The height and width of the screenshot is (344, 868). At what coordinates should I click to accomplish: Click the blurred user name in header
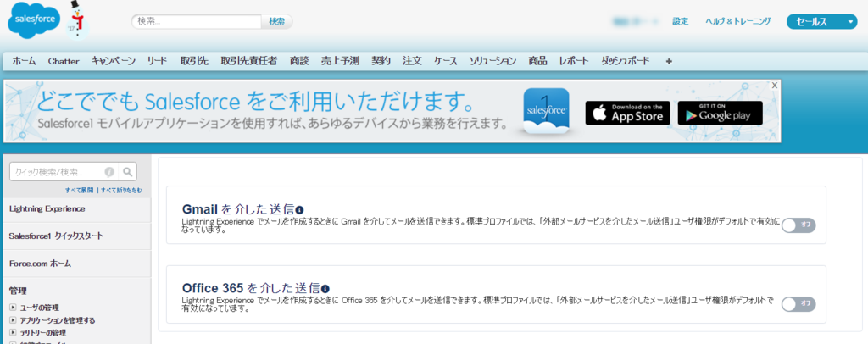[635, 21]
